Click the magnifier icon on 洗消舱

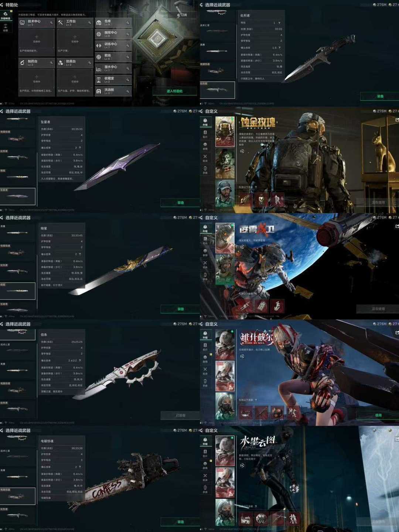point(128,91)
